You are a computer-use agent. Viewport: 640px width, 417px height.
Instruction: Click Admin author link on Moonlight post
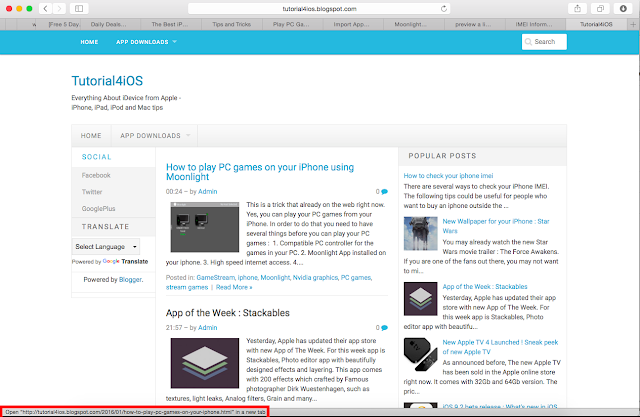208,191
